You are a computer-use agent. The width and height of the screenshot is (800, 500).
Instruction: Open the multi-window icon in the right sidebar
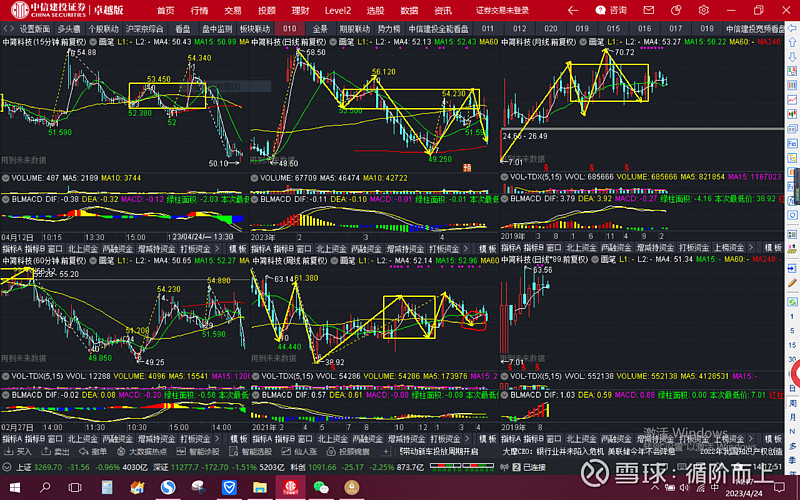(x=792, y=129)
